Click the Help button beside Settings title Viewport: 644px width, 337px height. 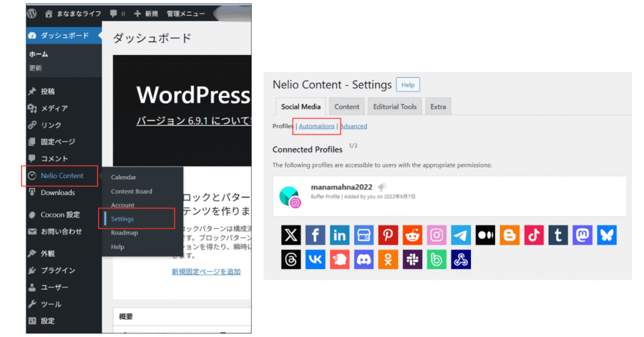[x=408, y=85]
